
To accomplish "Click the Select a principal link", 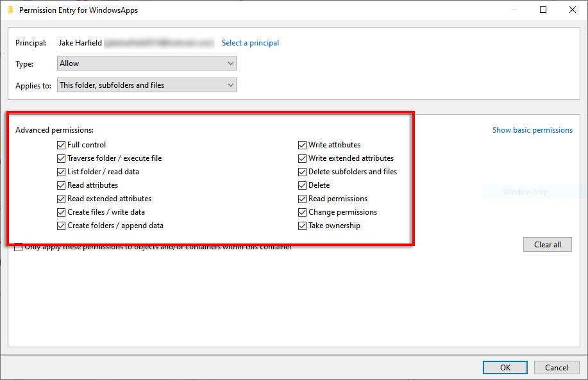I will 250,43.
